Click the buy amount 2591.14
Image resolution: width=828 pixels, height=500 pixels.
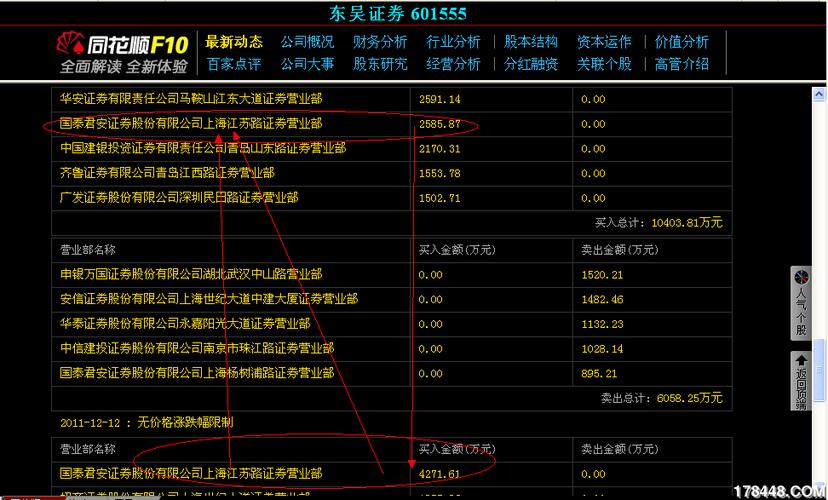tap(439, 99)
